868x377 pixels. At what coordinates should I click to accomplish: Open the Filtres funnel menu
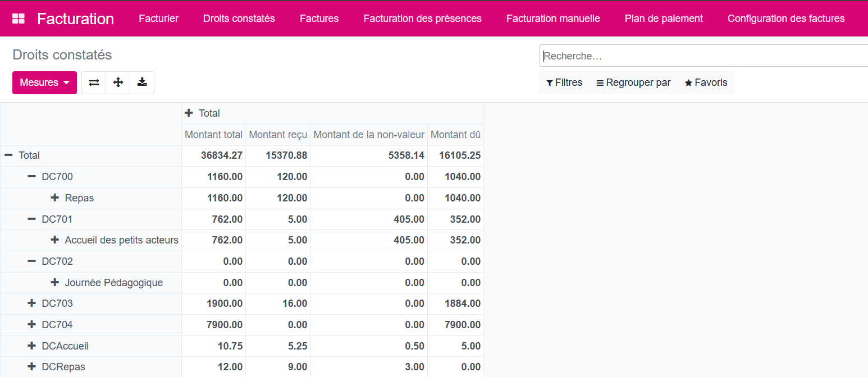click(x=564, y=82)
